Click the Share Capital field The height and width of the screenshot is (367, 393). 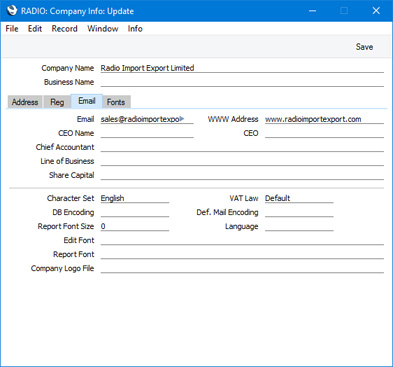click(242, 175)
